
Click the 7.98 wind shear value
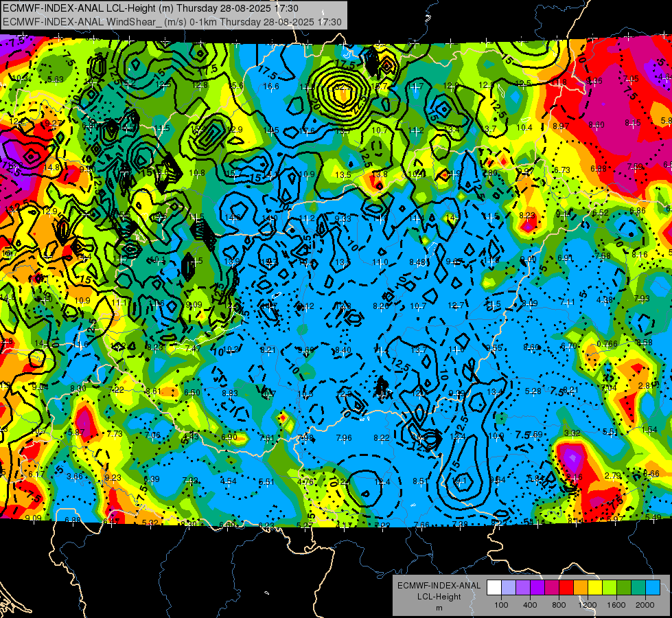(305, 438)
